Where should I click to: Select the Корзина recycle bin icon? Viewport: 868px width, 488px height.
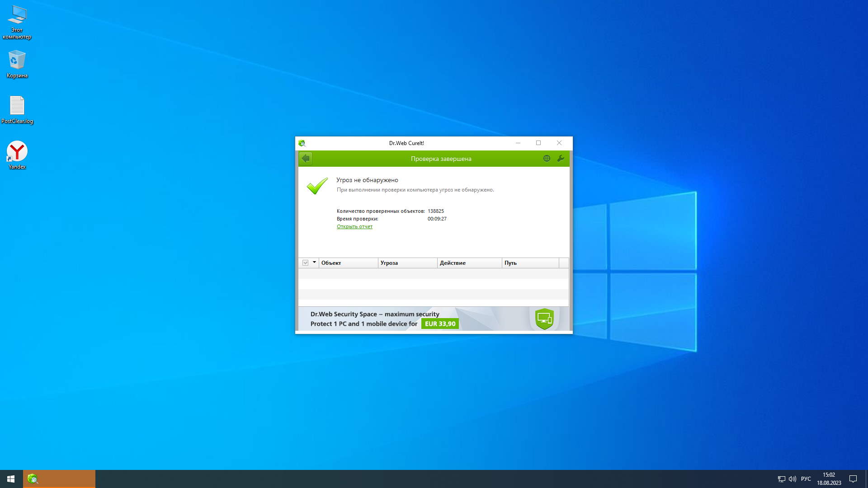click(x=17, y=60)
